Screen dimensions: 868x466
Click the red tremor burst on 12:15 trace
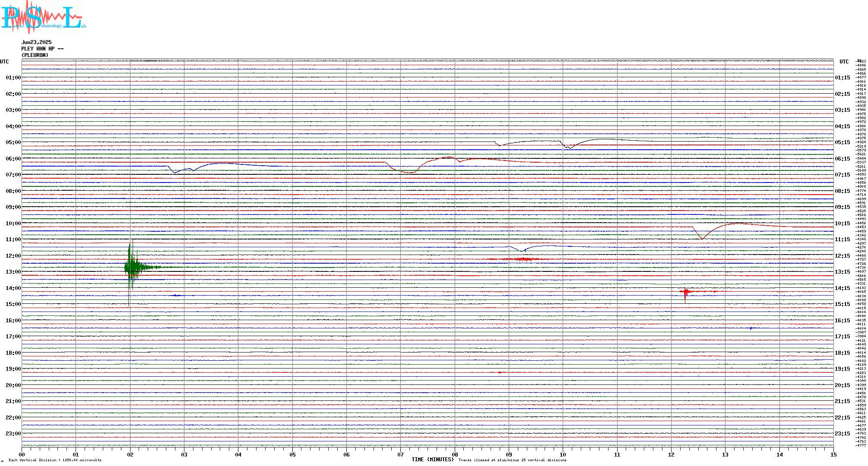click(x=523, y=259)
